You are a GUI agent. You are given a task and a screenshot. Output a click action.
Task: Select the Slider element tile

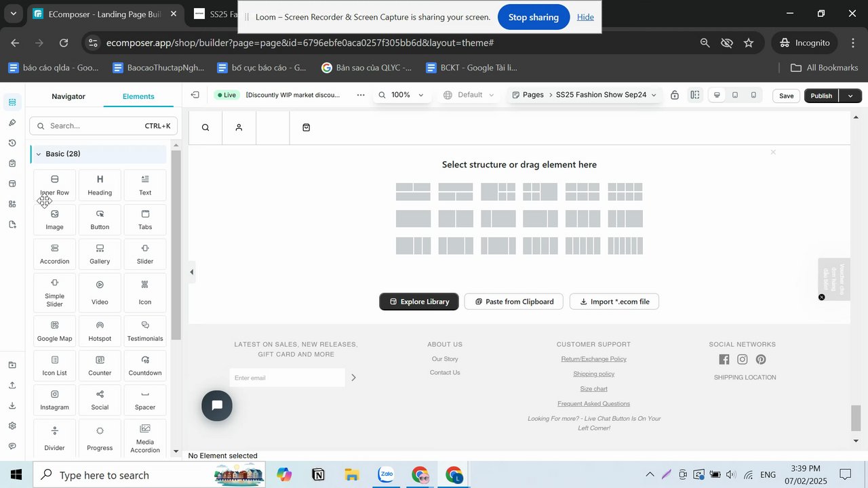[145, 253]
